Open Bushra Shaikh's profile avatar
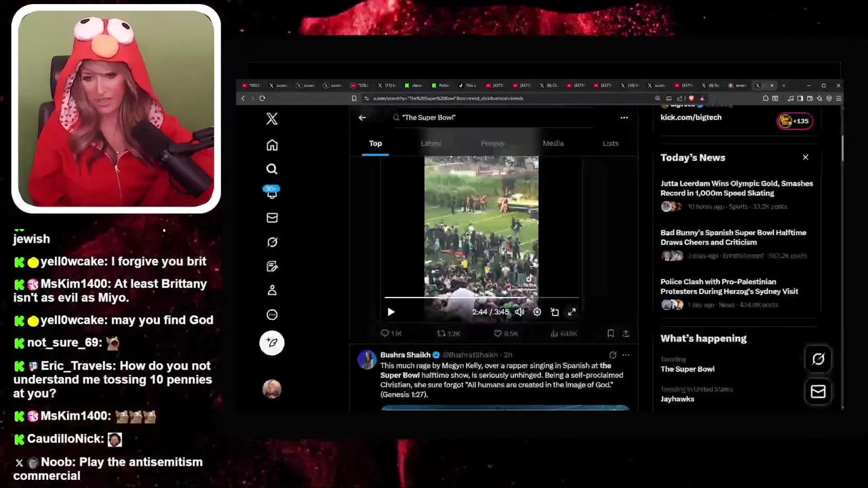 [367, 360]
